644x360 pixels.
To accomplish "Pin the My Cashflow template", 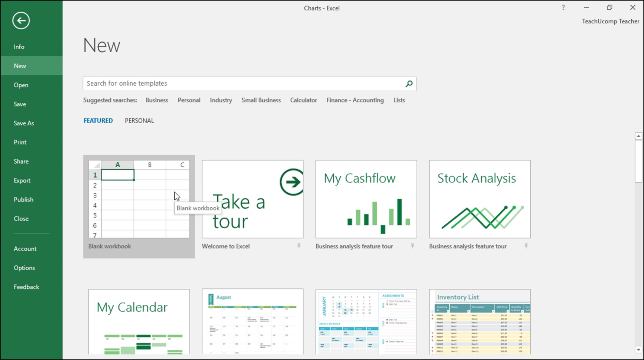I will 413,246.
